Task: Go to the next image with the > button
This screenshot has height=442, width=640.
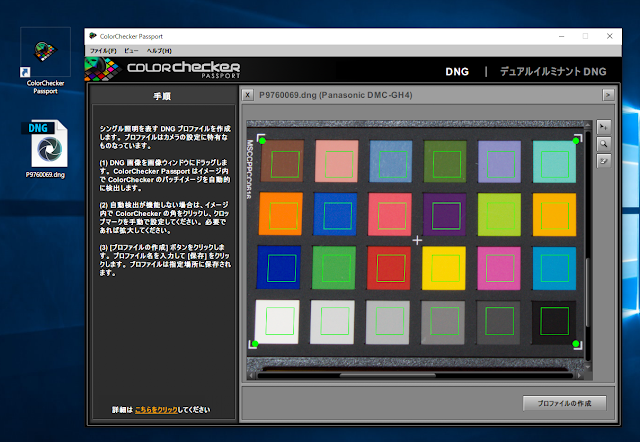Action: click(x=608, y=95)
